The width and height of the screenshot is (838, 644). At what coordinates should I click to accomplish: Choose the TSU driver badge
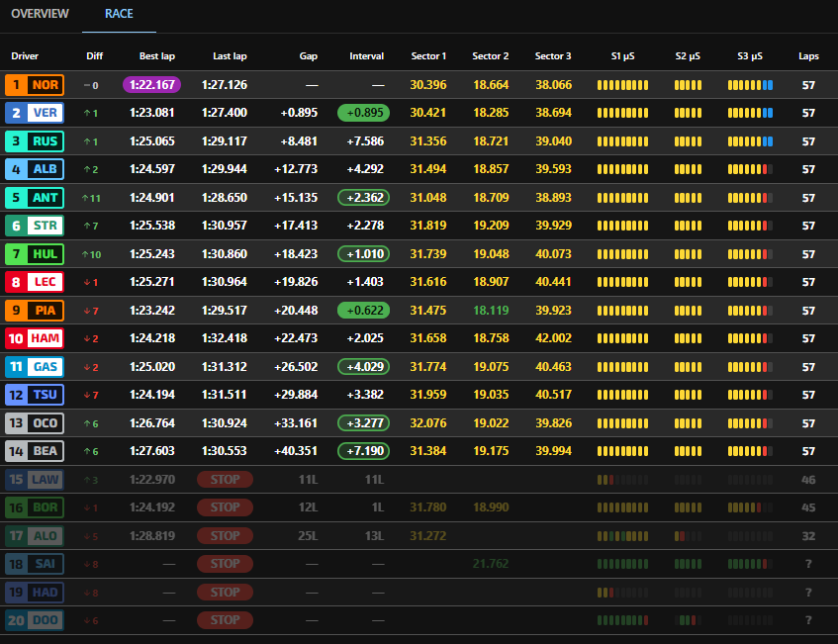[x=35, y=395]
